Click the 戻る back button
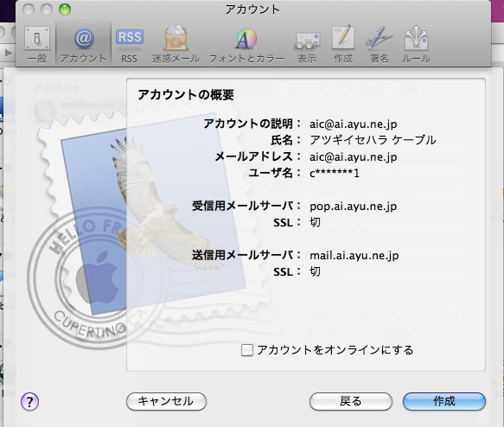The image size is (504, 427). click(x=351, y=401)
